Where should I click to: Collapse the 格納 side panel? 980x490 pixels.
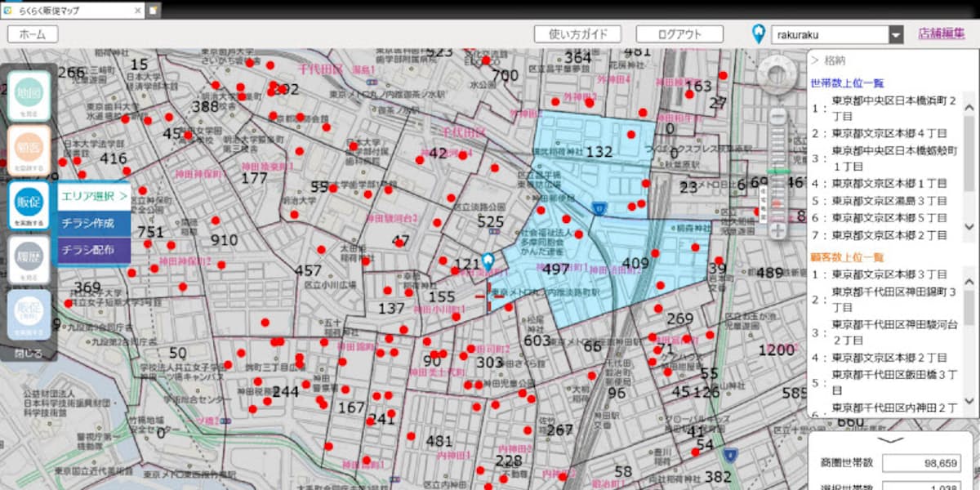[x=829, y=60]
